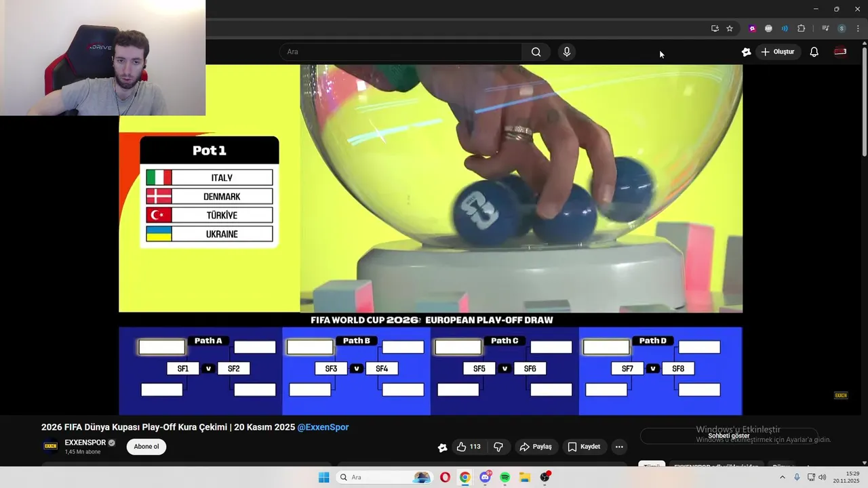The image size is (868, 488).
Task: Open the EXXENSPOR channel name link
Action: [85, 443]
